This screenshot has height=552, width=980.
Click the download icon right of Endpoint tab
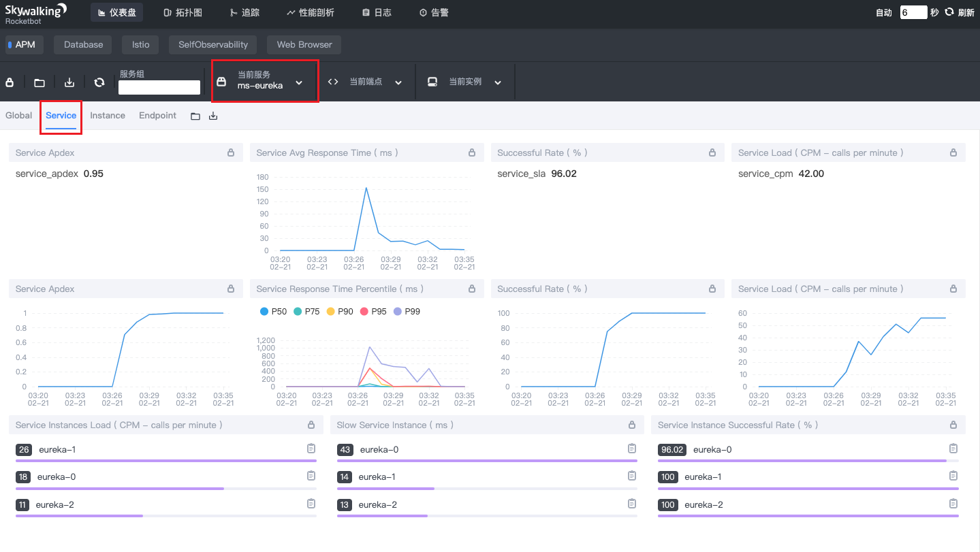pos(213,116)
